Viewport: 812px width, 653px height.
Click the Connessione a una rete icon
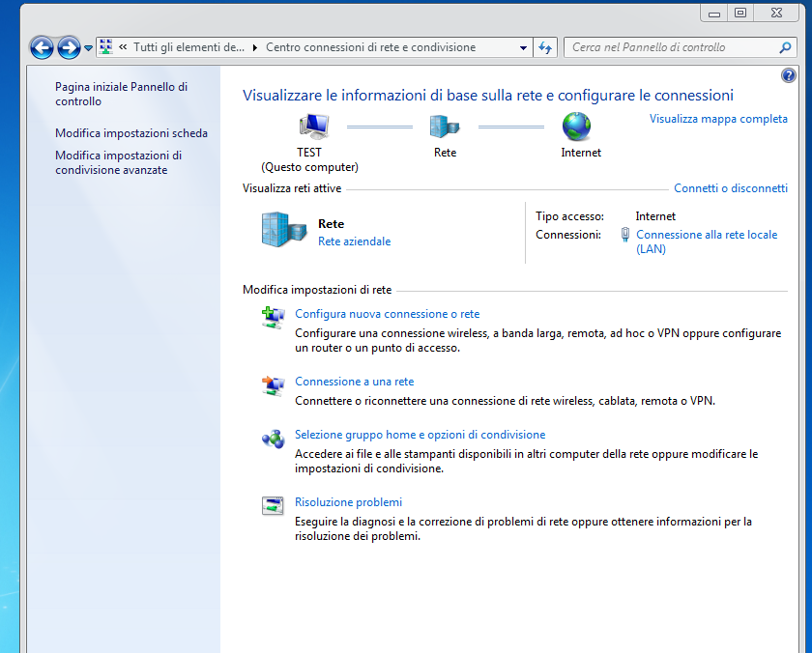pos(274,384)
